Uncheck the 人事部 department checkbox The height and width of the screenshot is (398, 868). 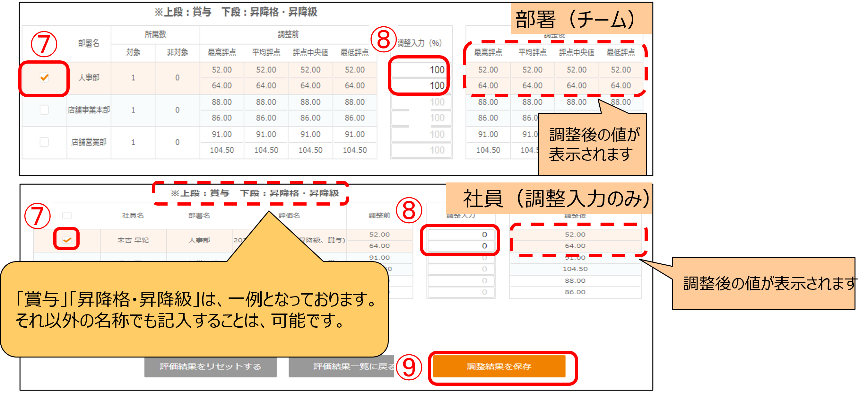click(44, 78)
